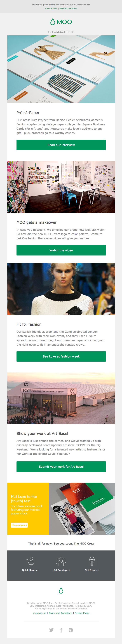Click the Unsubscribe link

click(x=39, y=613)
